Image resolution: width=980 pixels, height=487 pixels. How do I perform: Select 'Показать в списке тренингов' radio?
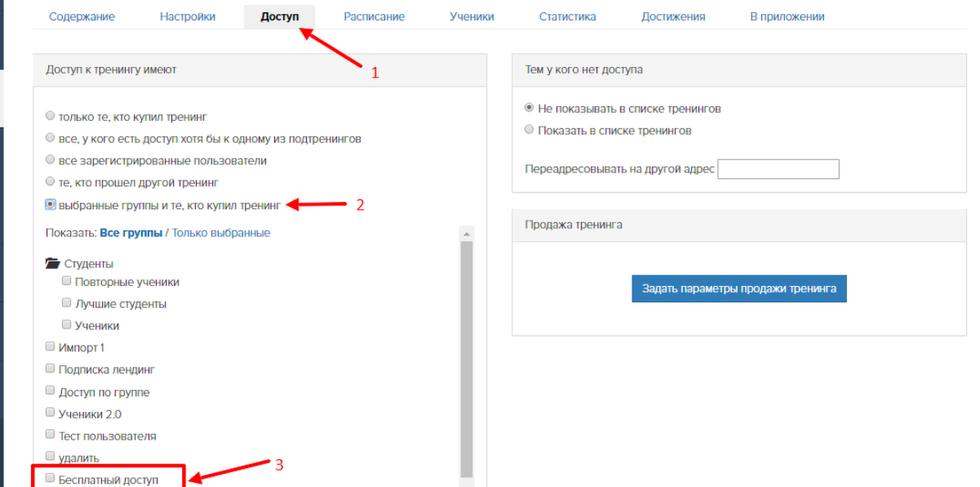(x=529, y=130)
